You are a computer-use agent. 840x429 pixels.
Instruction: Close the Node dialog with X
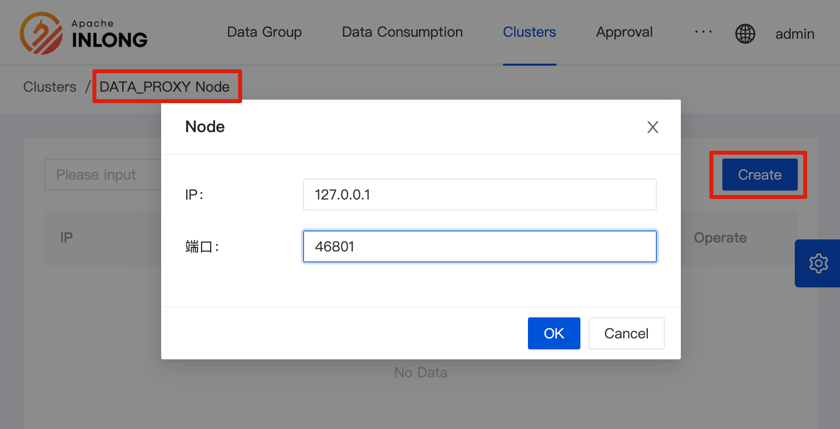[x=652, y=127]
